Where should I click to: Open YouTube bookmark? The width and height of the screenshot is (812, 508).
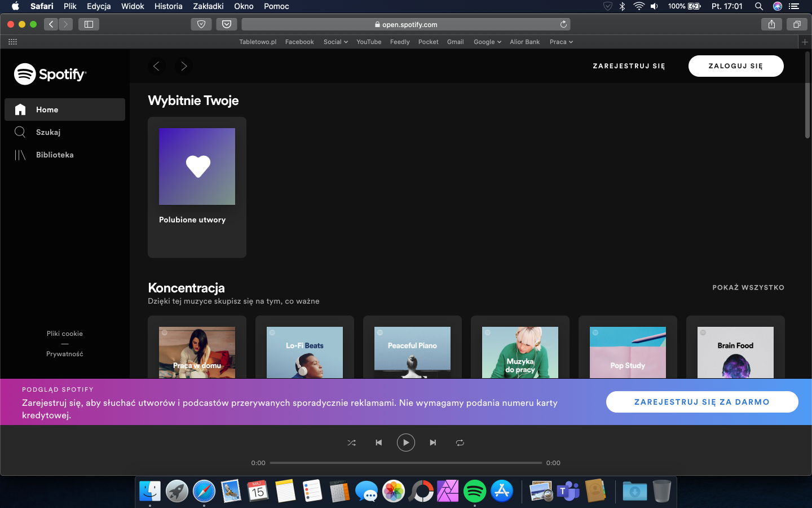369,42
